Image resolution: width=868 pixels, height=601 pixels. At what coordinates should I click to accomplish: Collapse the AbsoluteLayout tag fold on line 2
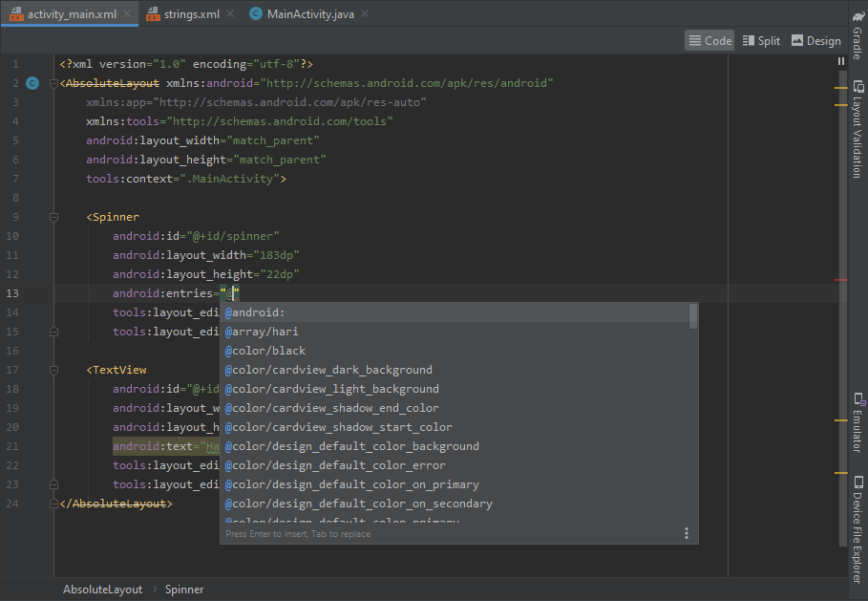click(53, 83)
